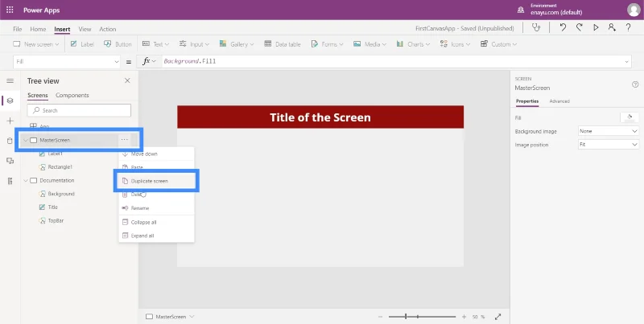
Task: Choose Expand all from context menu
Action: [x=156, y=236]
